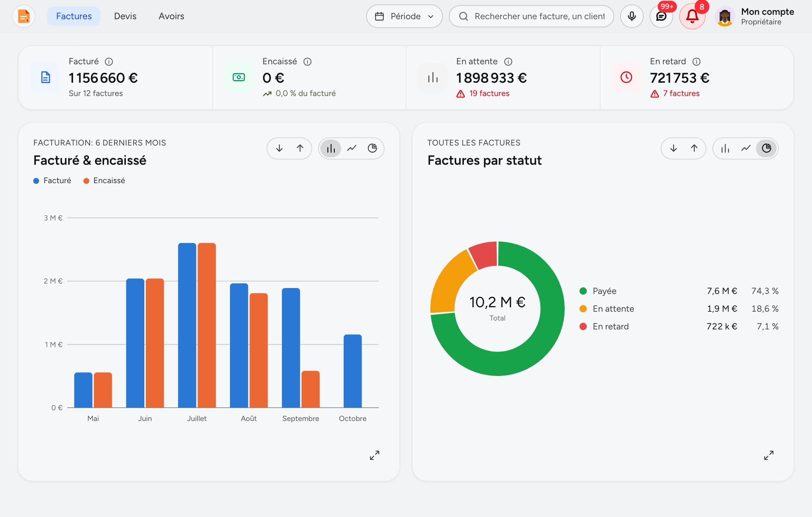The image size is (812, 517).
Task: Show info for Encaissé metric
Action: pyautogui.click(x=307, y=62)
